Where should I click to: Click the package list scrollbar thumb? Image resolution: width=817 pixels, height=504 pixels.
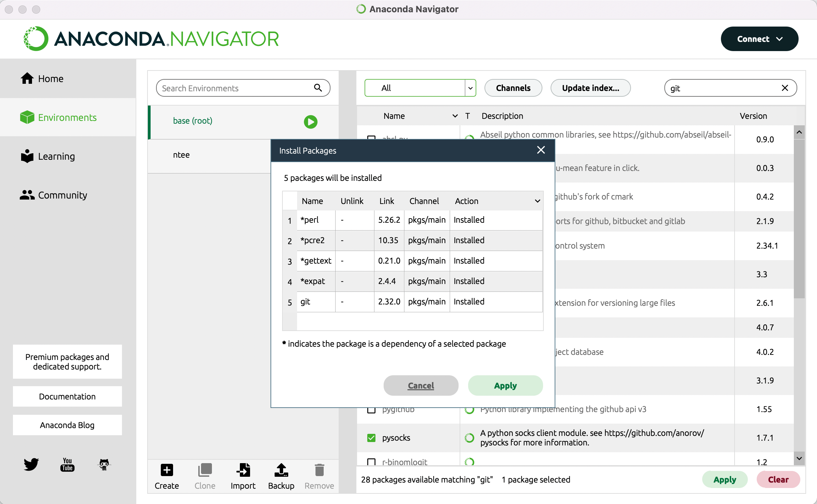coord(799,218)
